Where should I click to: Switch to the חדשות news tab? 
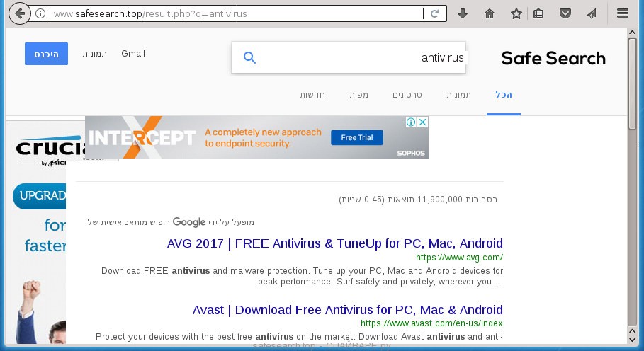coord(312,95)
